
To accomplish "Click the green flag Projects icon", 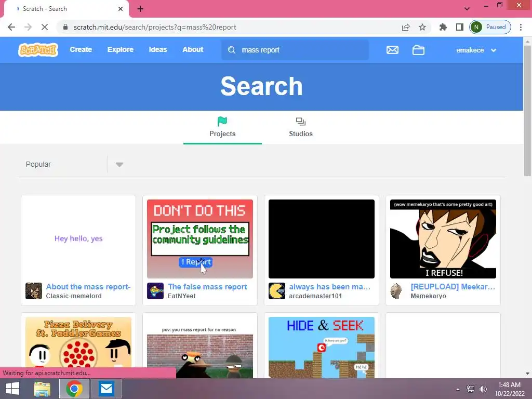I will (222, 121).
